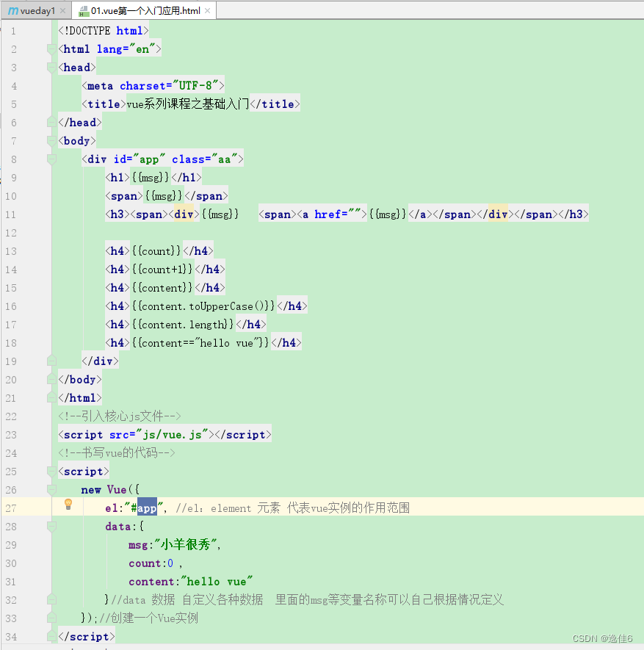Click comment '//el: element 元素 代表vue实例的作用范围'
The height and width of the screenshot is (650, 644).
tap(292, 508)
